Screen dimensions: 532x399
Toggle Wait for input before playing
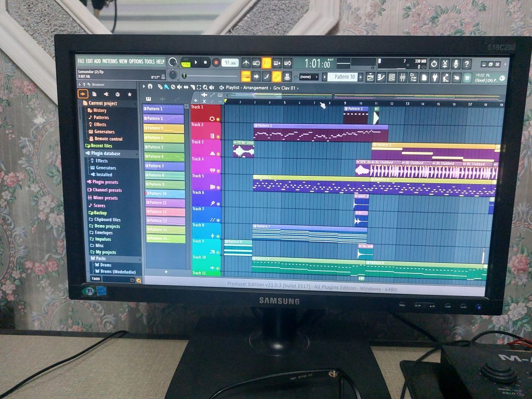256,63
